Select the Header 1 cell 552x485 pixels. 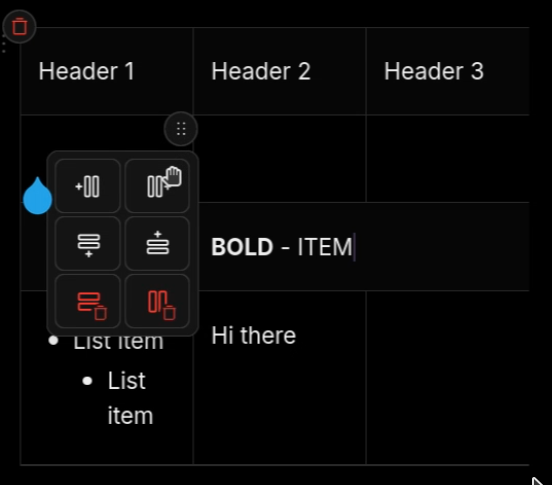[107, 71]
